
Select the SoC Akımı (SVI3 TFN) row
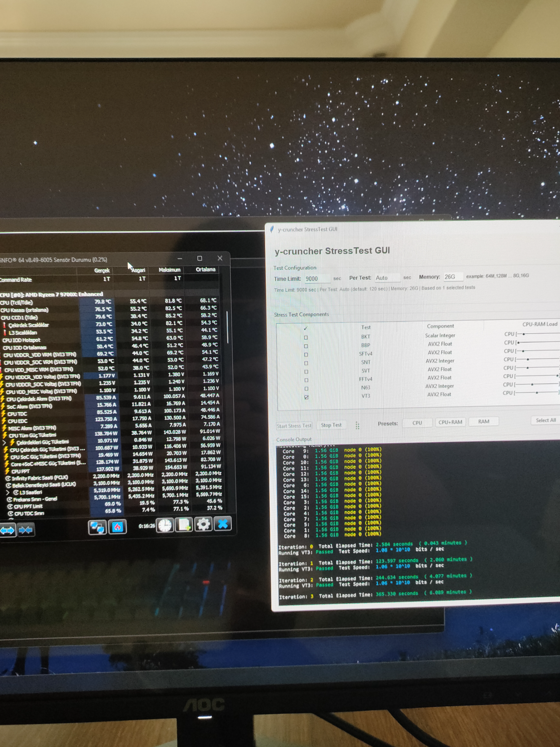[x=111, y=405]
